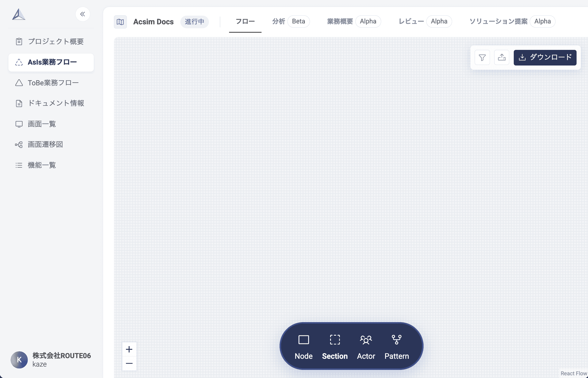Switch to the 分析 Beta tab
Image resolution: width=588 pixels, height=378 pixels.
coord(291,21)
